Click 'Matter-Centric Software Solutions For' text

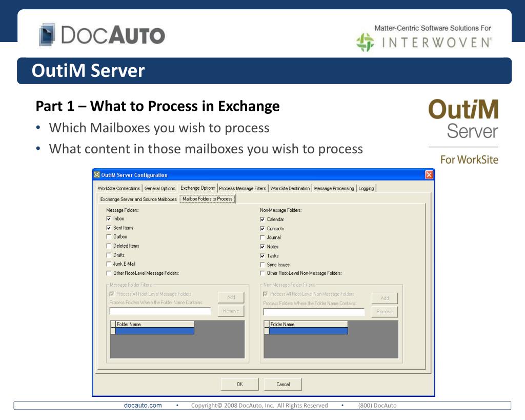(x=433, y=28)
